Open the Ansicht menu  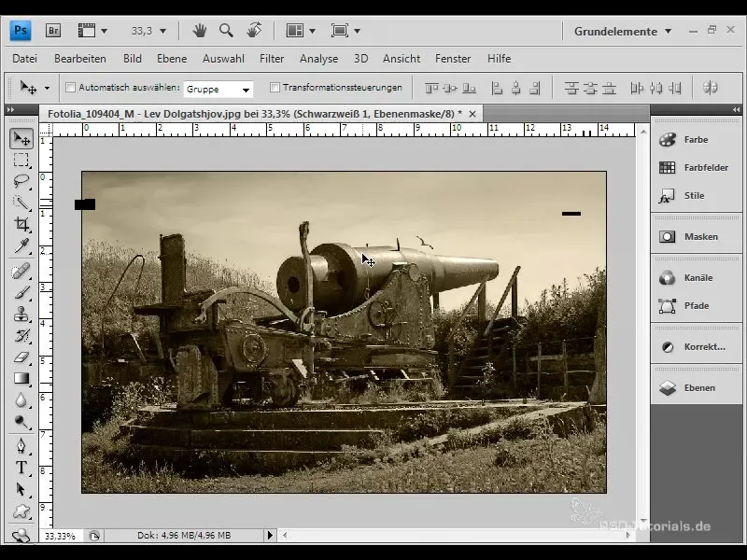(x=402, y=59)
